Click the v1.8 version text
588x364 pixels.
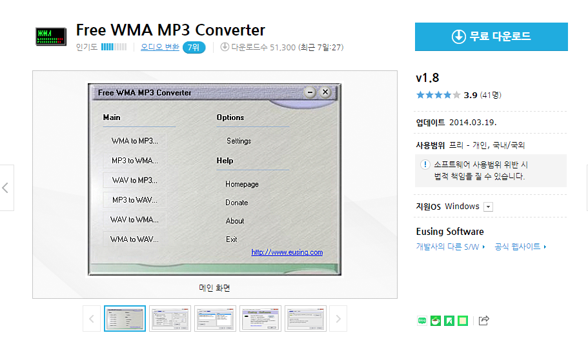coord(427,77)
